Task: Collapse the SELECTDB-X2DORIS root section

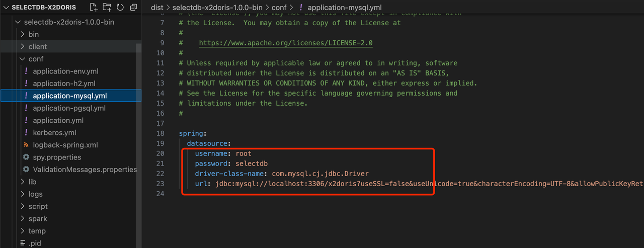Action: 6,8
